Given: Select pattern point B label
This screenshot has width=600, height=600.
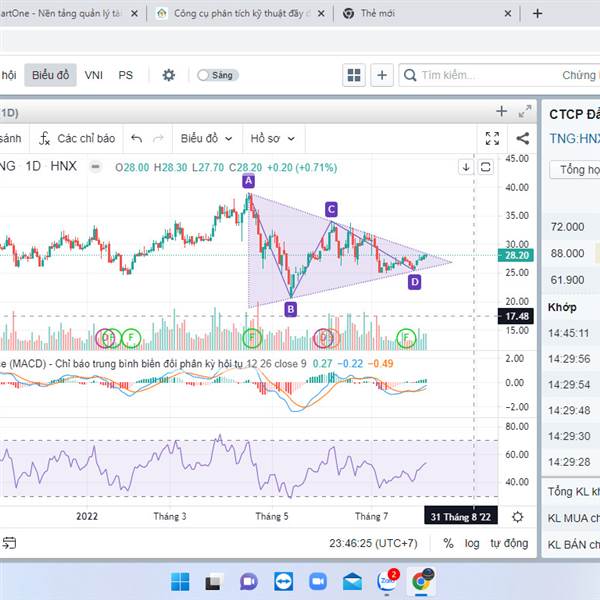Looking at the screenshot, I should (290, 309).
